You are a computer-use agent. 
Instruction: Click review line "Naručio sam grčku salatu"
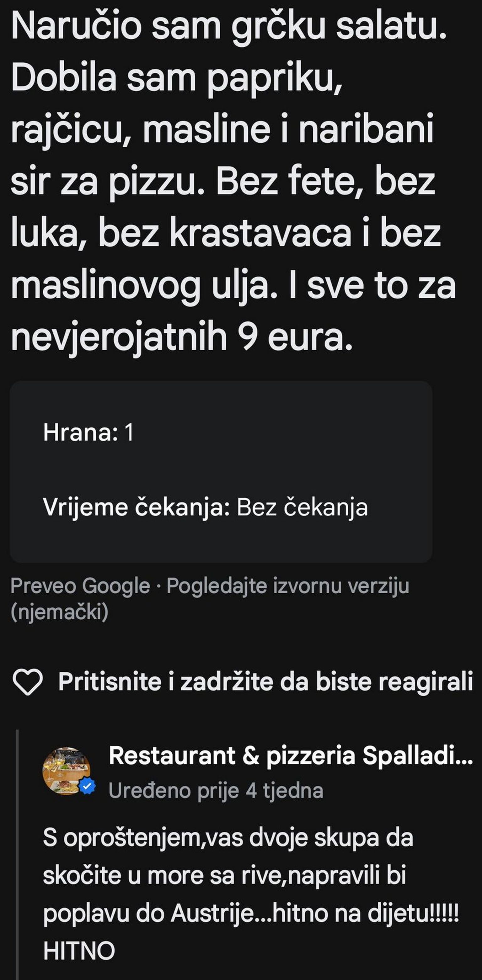pos(228,27)
